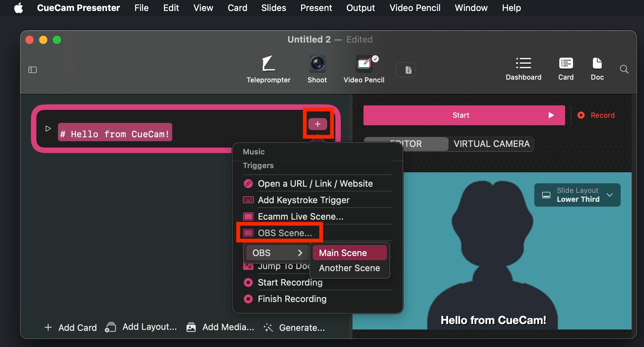The height and width of the screenshot is (347, 644).
Task: Click the Add Layout icon
Action: pyautogui.click(x=110, y=327)
